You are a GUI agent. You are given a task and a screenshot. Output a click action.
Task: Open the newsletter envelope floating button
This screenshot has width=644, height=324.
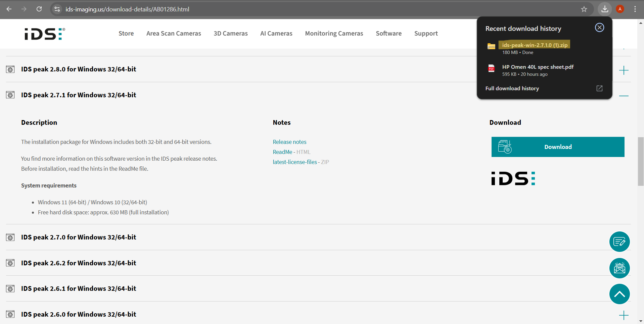tap(619, 268)
